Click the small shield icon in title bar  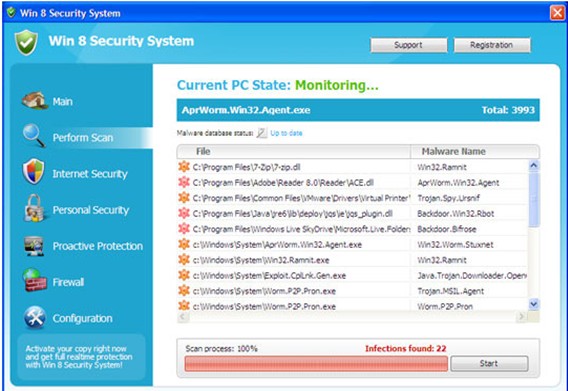[11, 13]
